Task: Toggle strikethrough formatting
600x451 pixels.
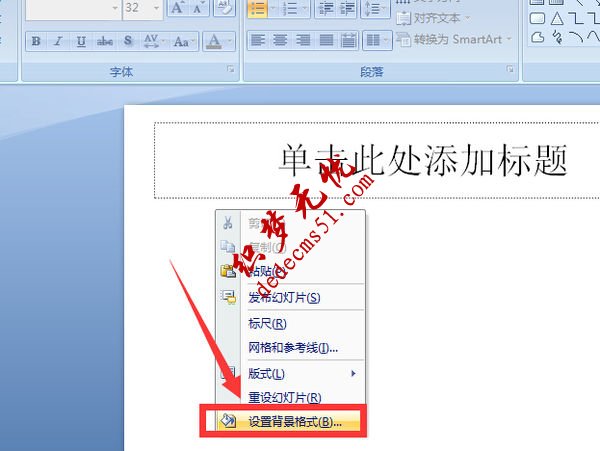Action: click(103, 42)
